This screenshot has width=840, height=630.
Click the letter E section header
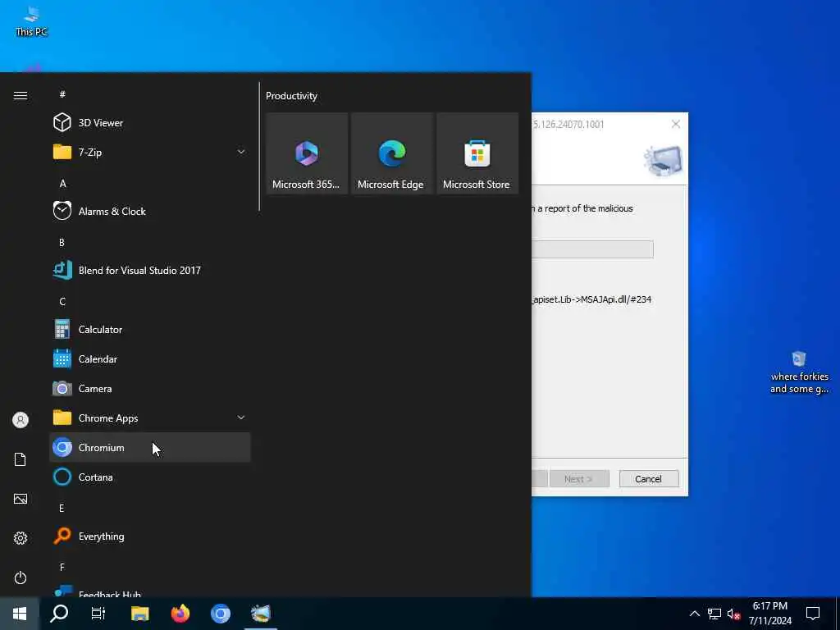point(62,508)
